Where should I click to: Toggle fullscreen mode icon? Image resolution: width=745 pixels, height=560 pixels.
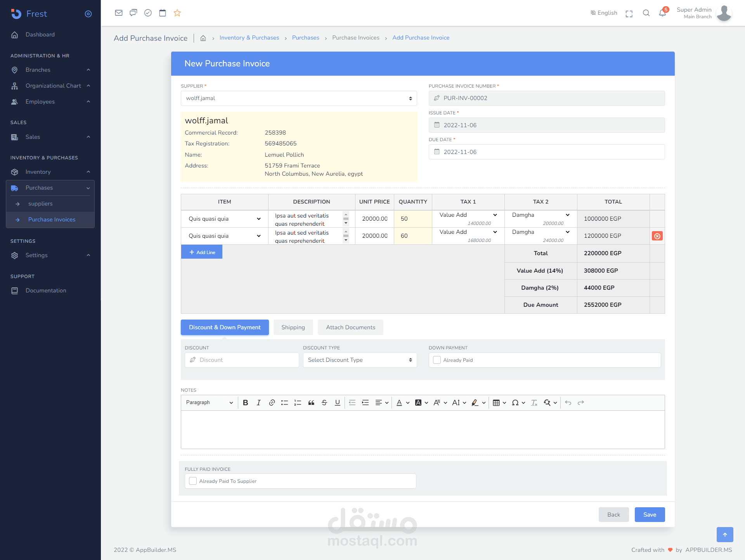tap(629, 14)
